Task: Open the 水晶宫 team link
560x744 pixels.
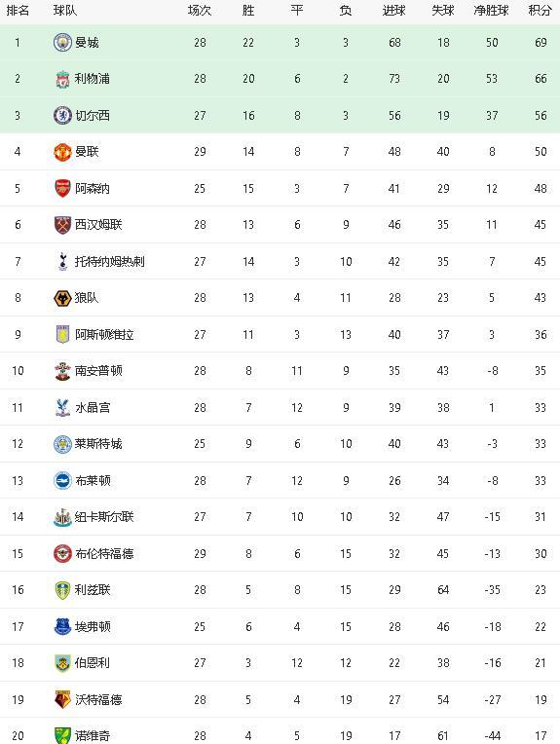Action: click(x=93, y=408)
